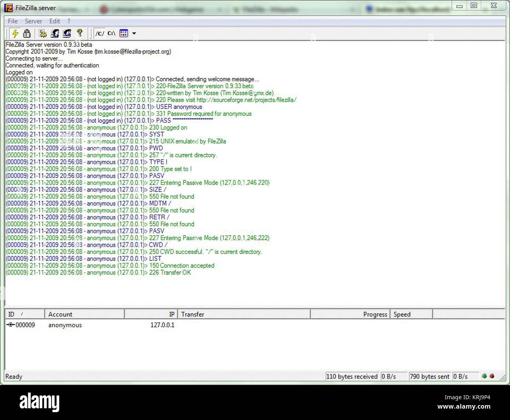Image resolution: width=510 pixels, height=420 pixels.
Task: Open server settings toolbar icon
Action: 43,33
